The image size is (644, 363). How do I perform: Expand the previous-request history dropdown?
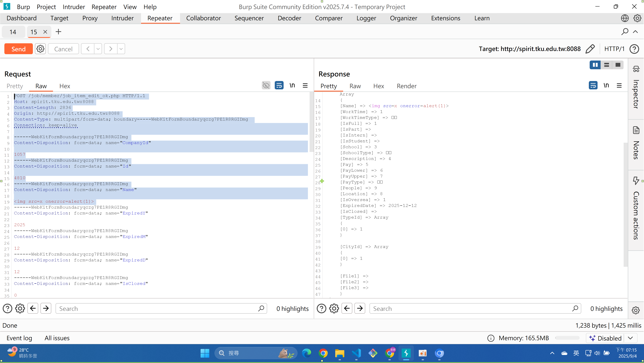point(98,49)
